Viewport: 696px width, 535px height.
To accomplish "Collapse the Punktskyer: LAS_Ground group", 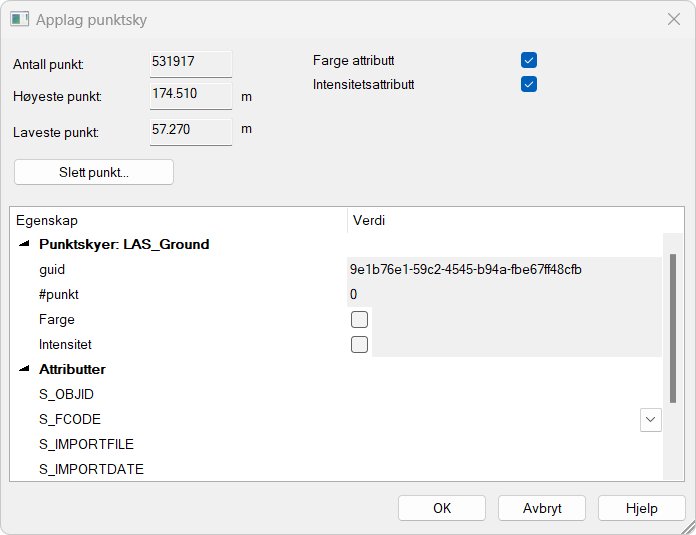I will pyautogui.click(x=23, y=245).
